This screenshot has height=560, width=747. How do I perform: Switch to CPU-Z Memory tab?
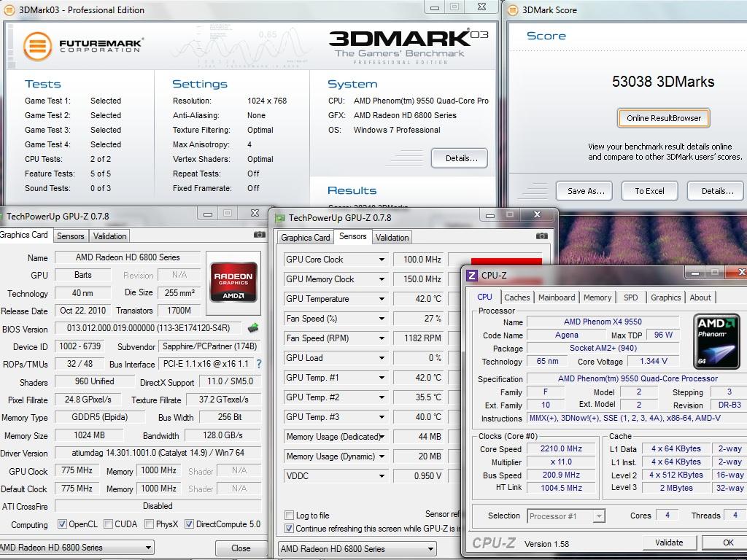(x=597, y=297)
